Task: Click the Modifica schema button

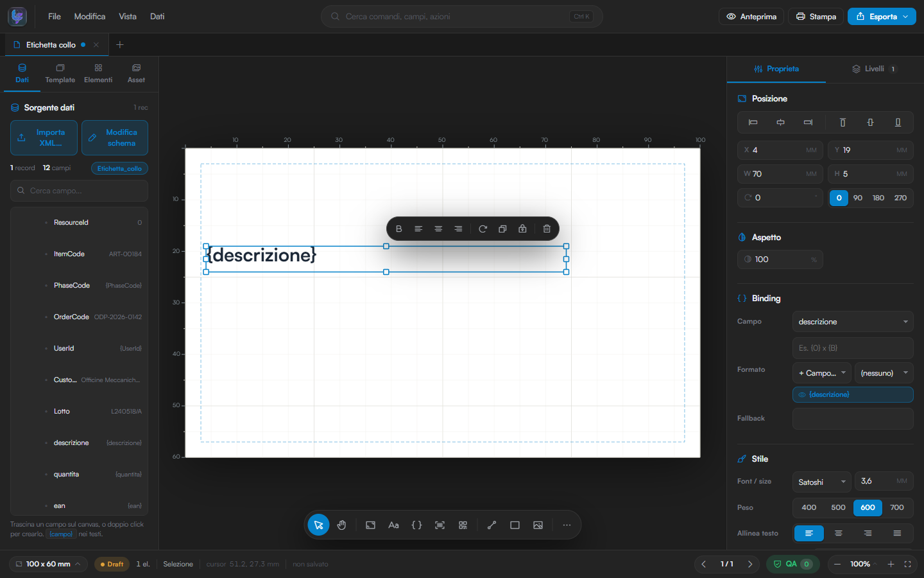Action: [115, 137]
